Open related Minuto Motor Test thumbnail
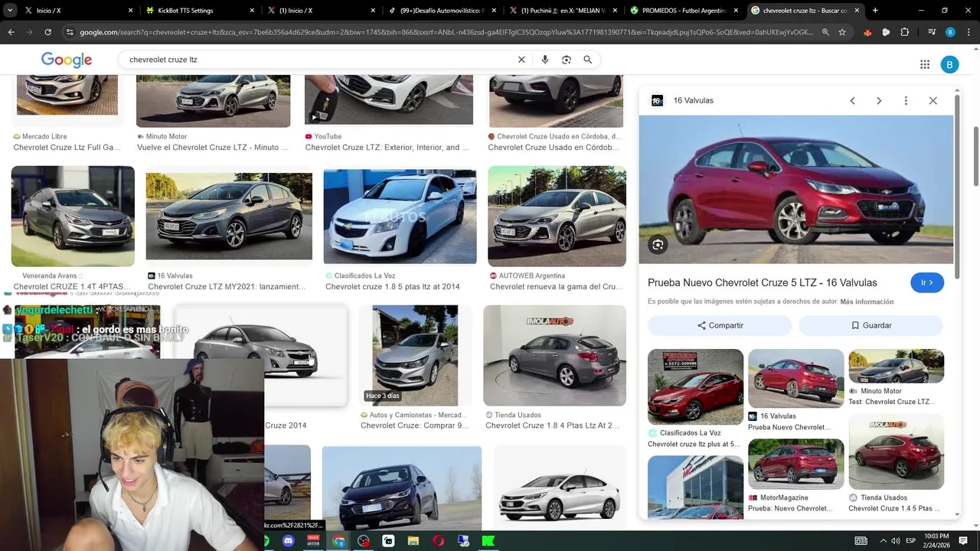Screen dimensions: 980x551 click(896, 366)
